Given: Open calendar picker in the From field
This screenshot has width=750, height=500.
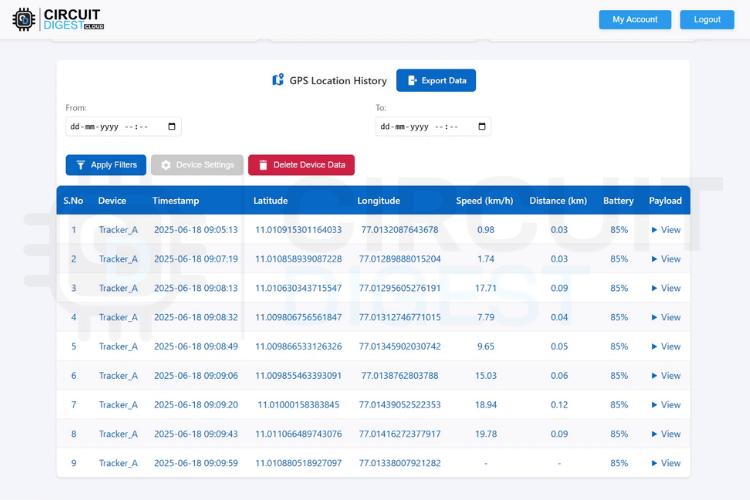Looking at the screenshot, I should coord(172,127).
